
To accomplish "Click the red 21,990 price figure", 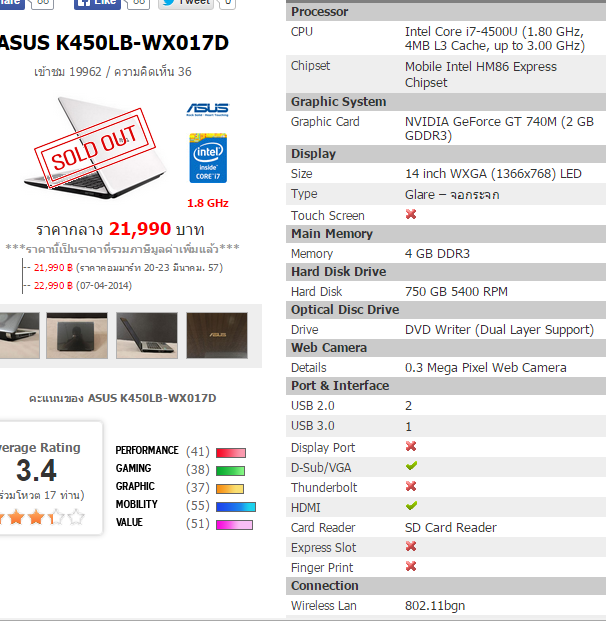I will [140, 229].
